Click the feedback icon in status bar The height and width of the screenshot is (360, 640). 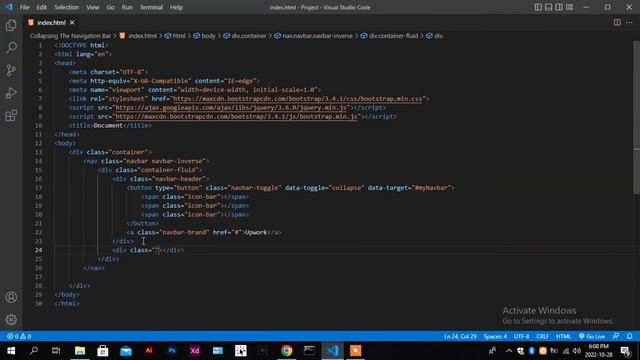tap(616, 336)
